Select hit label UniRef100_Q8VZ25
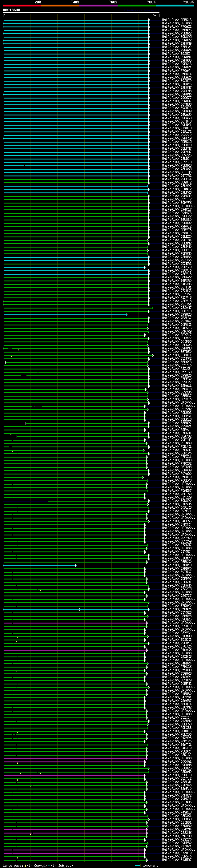Image resolution: width=197 pixels, height=868 pixels. pos(176,155)
